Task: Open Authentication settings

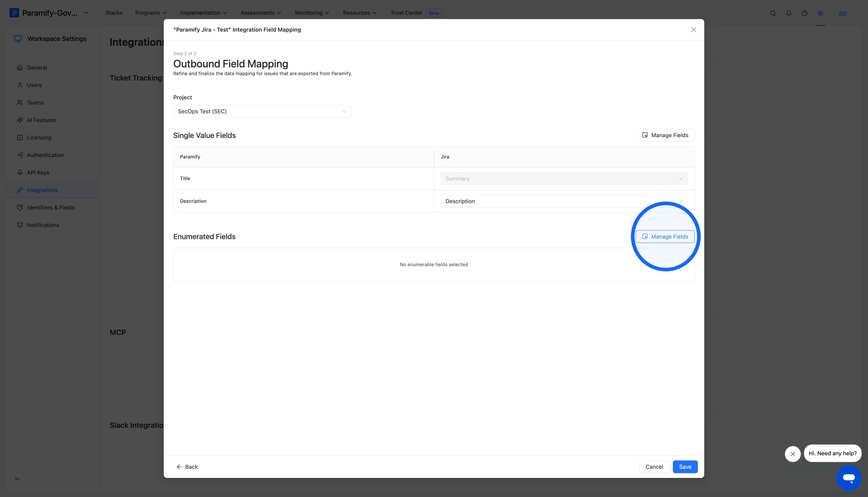Action: click(52, 155)
